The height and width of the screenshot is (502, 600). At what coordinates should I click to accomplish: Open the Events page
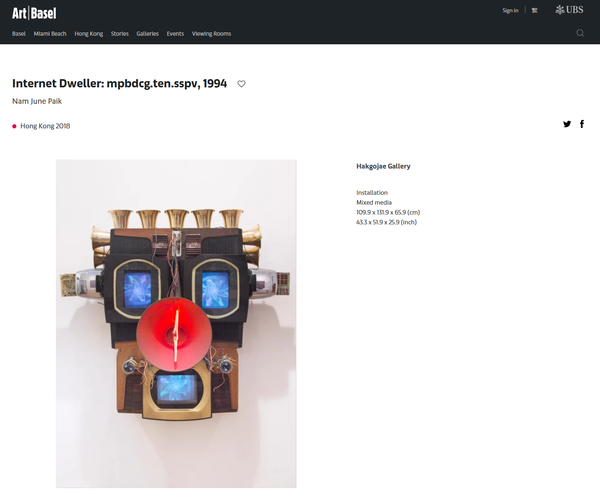tap(175, 34)
